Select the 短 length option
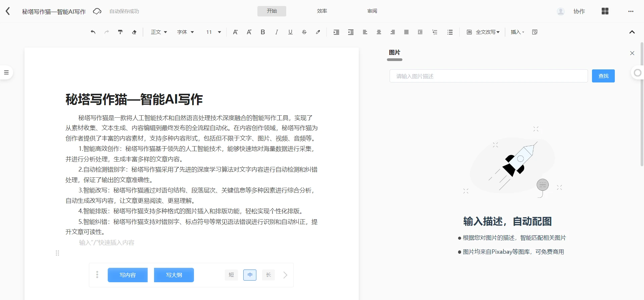Screen dimensions: 644x300 (x=231, y=275)
